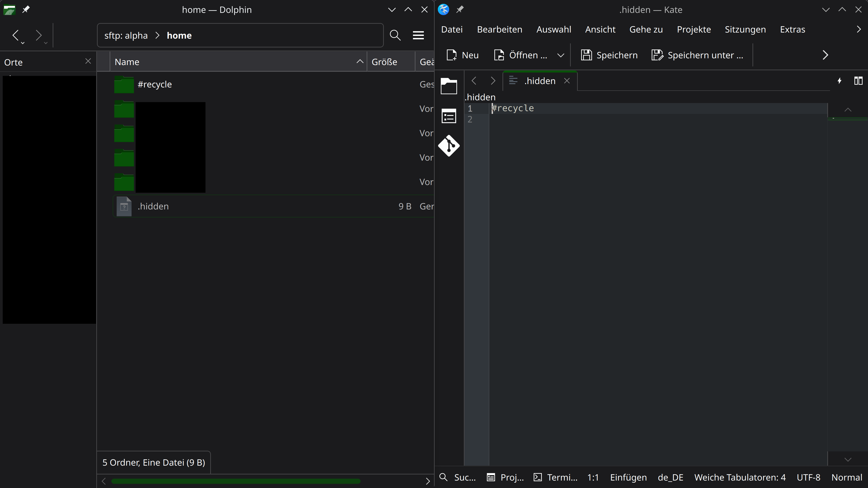This screenshot has width=868, height=488.
Task: Click Dolphin's horizontal scrollbar
Action: tap(236, 481)
